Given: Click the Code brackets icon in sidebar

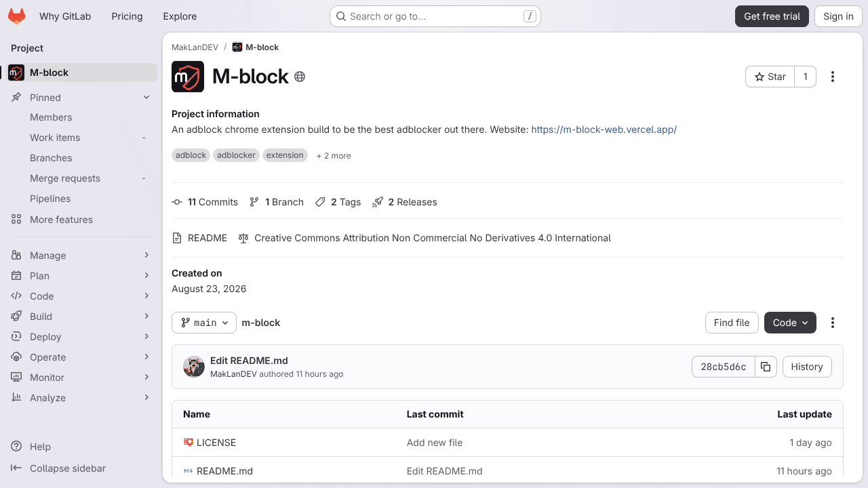Looking at the screenshot, I should pyautogui.click(x=16, y=296).
